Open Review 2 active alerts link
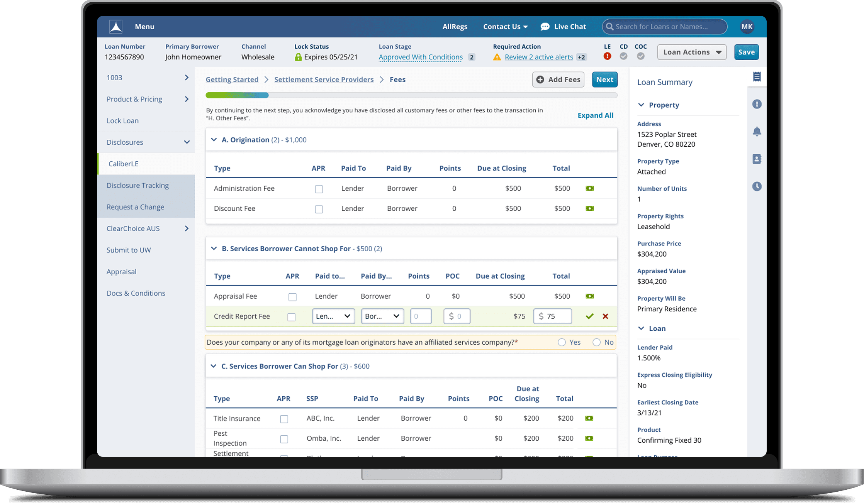This screenshot has height=504, width=864. coord(538,57)
